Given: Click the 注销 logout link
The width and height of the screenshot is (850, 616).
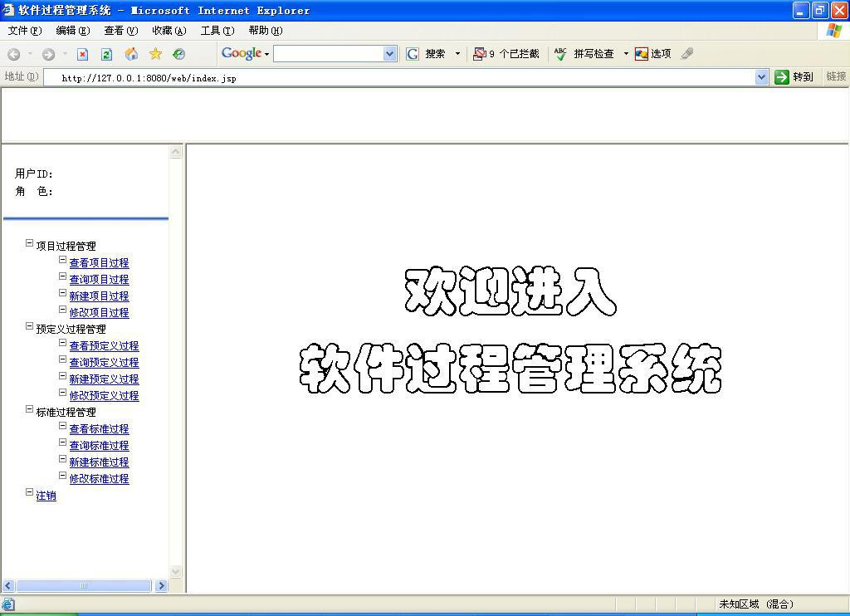Looking at the screenshot, I should (46, 496).
